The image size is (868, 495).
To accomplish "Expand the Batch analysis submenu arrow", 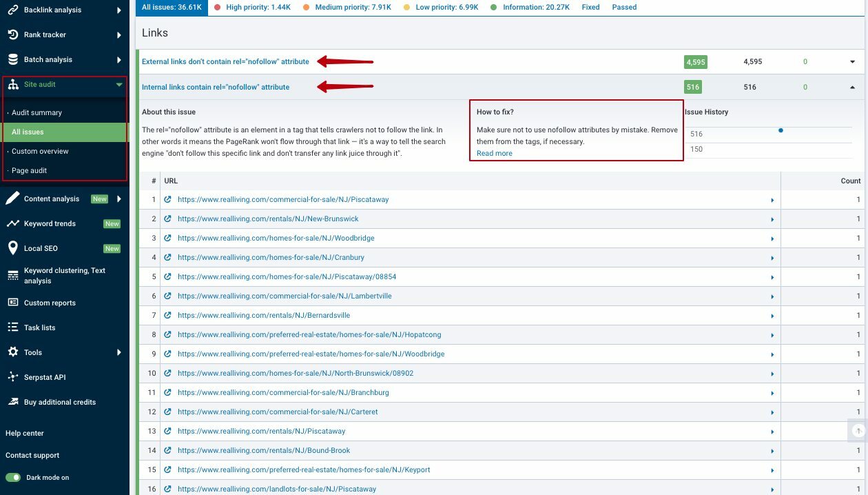I will [x=119, y=59].
